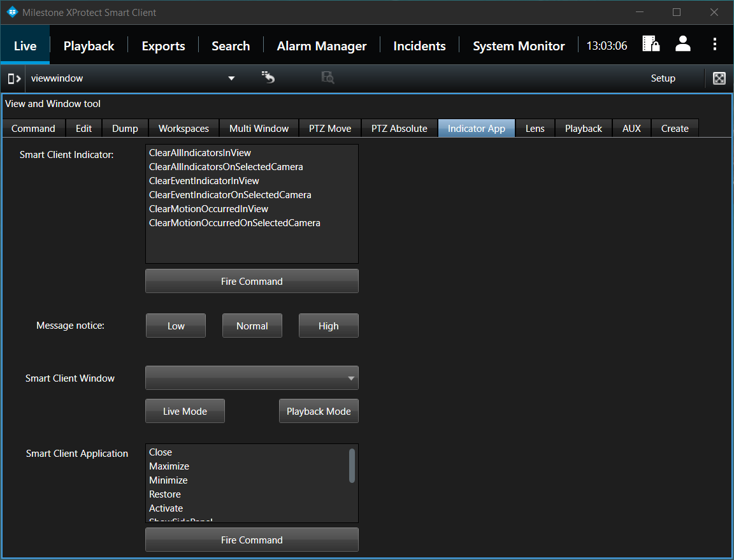Select ClearAllIndicatorsInView in the list
Viewport: 734px width, 560px height.
coord(252,153)
